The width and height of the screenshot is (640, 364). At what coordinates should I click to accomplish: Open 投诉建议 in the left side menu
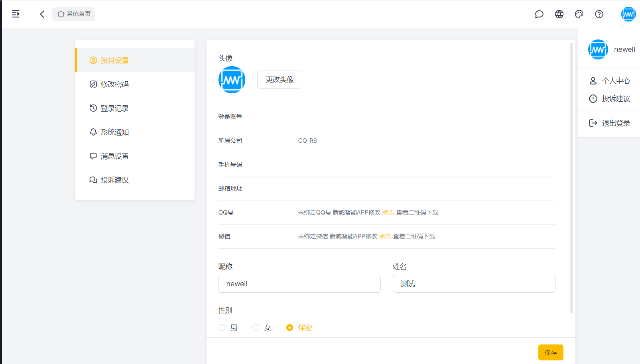click(x=135, y=180)
